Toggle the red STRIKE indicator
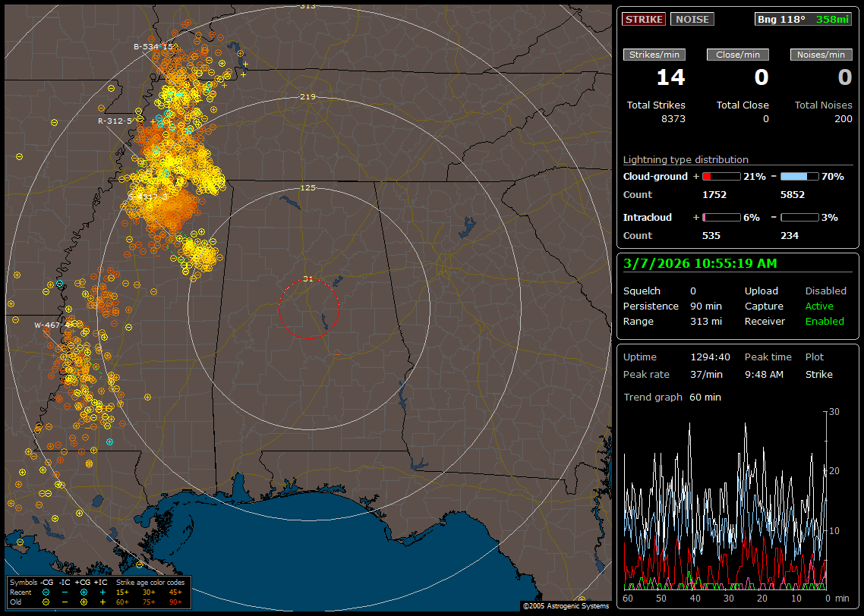The height and width of the screenshot is (616, 864). pos(644,20)
